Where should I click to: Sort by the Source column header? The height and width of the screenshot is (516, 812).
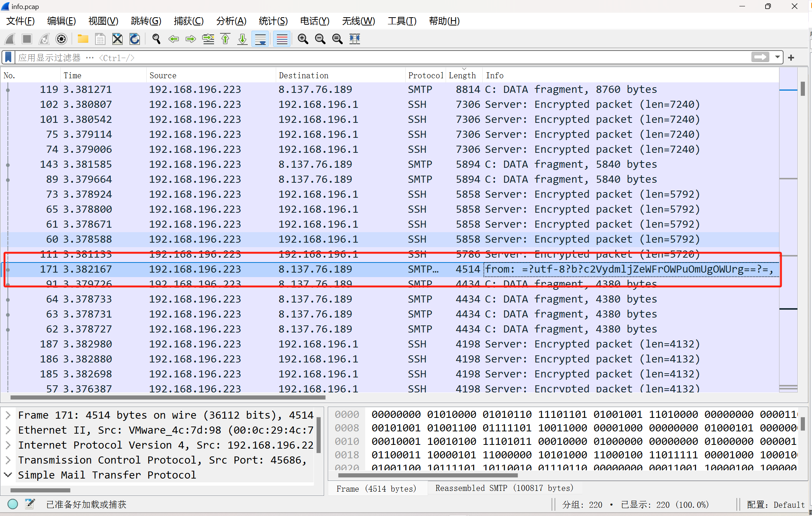pos(211,75)
